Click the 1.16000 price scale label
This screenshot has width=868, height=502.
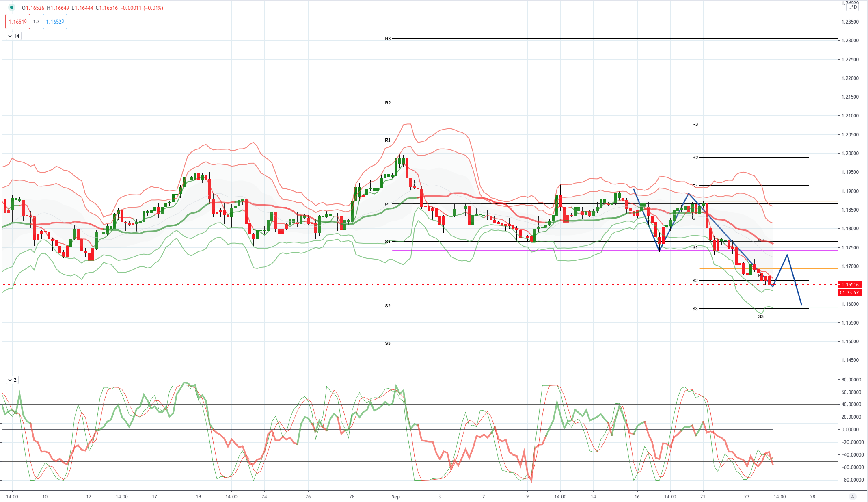coord(850,304)
